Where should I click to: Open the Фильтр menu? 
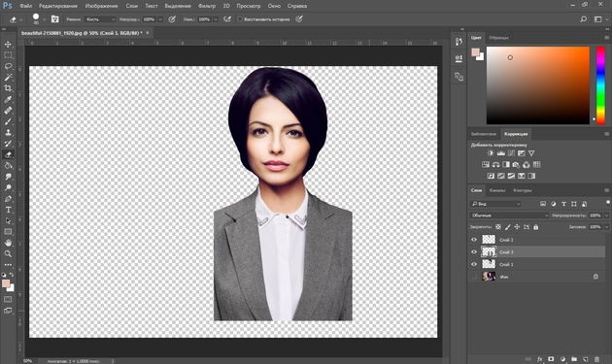tap(207, 6)
